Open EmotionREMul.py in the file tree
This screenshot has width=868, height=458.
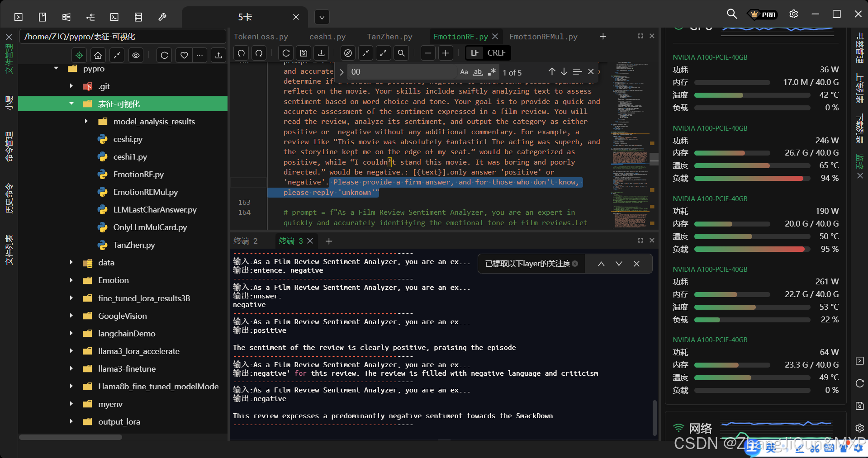coord(146,192)
